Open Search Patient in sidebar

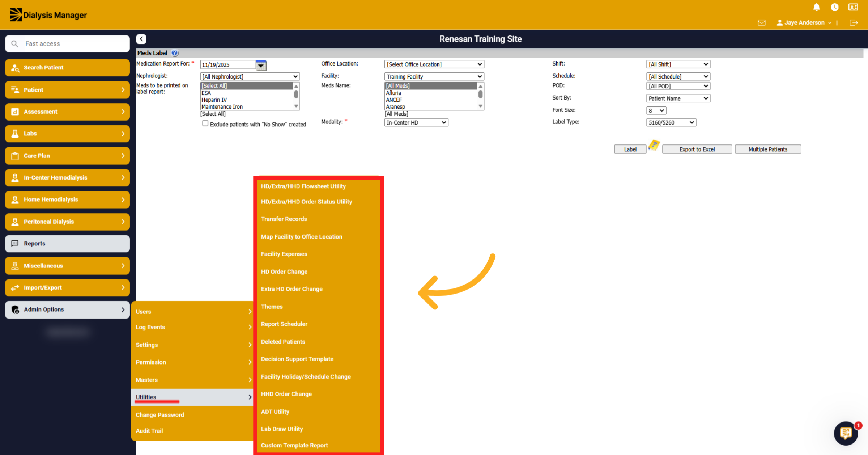(67, 68)
